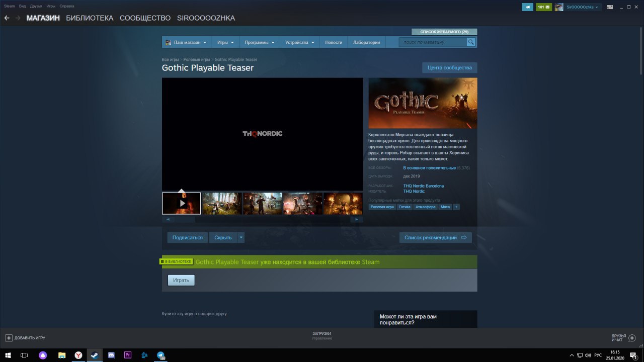Click the 'Список желаемого (29)' button

(x=444, y=32)
